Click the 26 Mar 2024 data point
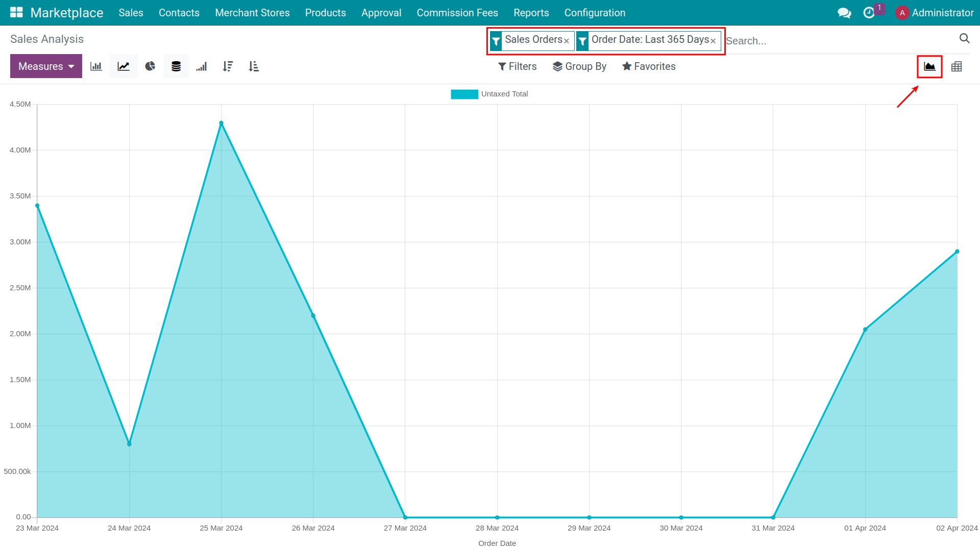The height and width of the screenshot is (551, 980). (313, 316)
